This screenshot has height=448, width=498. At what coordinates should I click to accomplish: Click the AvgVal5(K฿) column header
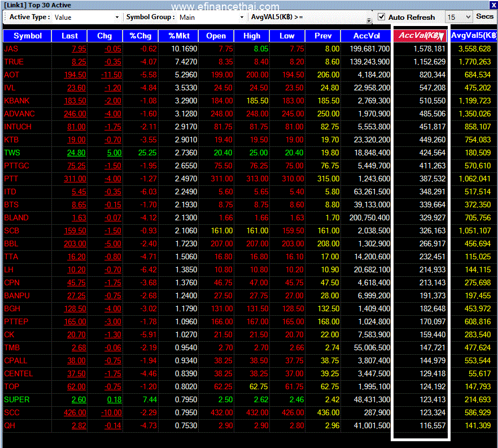point(474,36)
